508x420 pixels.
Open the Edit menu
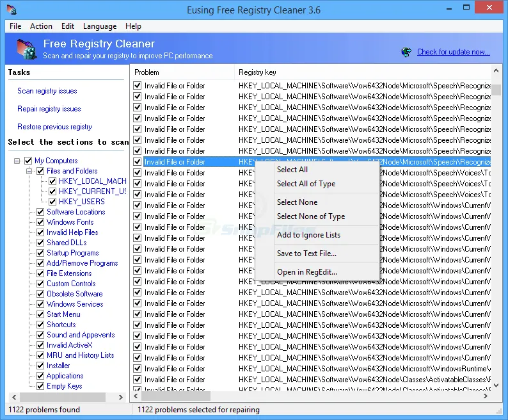[68, 26]
